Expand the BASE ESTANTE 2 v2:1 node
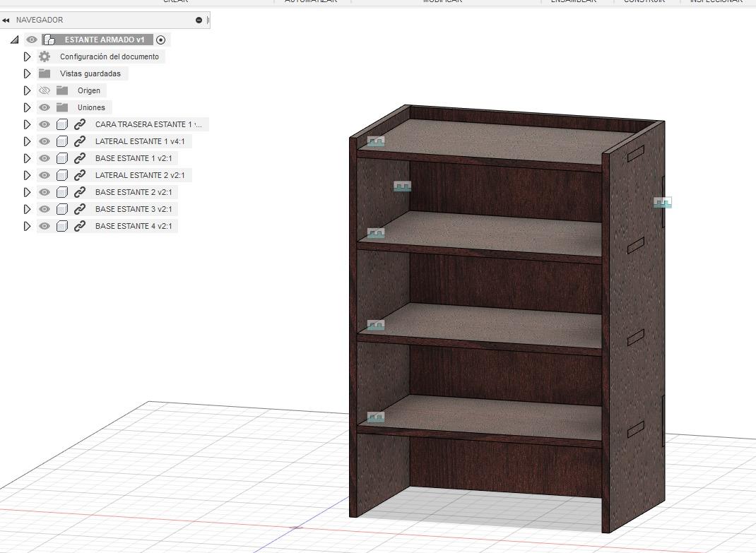Image resolution: width=756 pixels, height=553 pixels. (x=27, y=192)
